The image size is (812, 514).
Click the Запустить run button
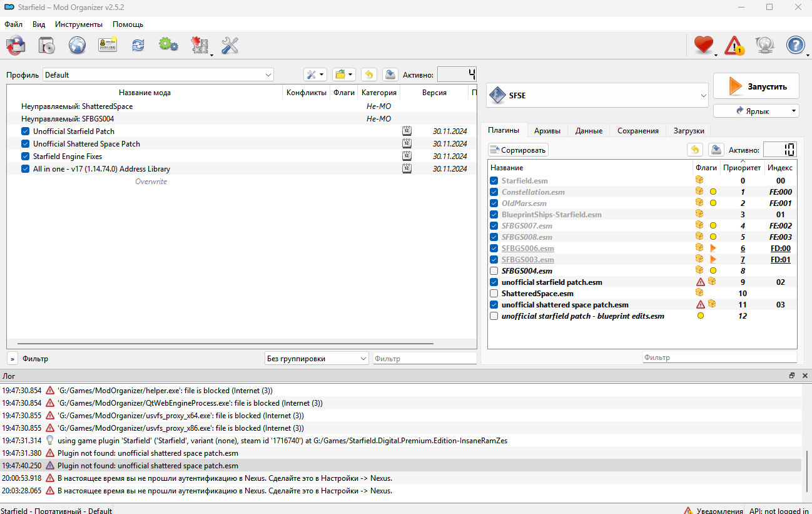click(x=756, y=86)
